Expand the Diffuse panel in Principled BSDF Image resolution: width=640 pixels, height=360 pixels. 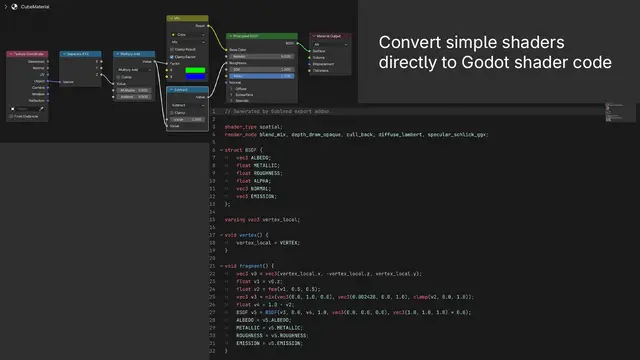tap(232, 89)
